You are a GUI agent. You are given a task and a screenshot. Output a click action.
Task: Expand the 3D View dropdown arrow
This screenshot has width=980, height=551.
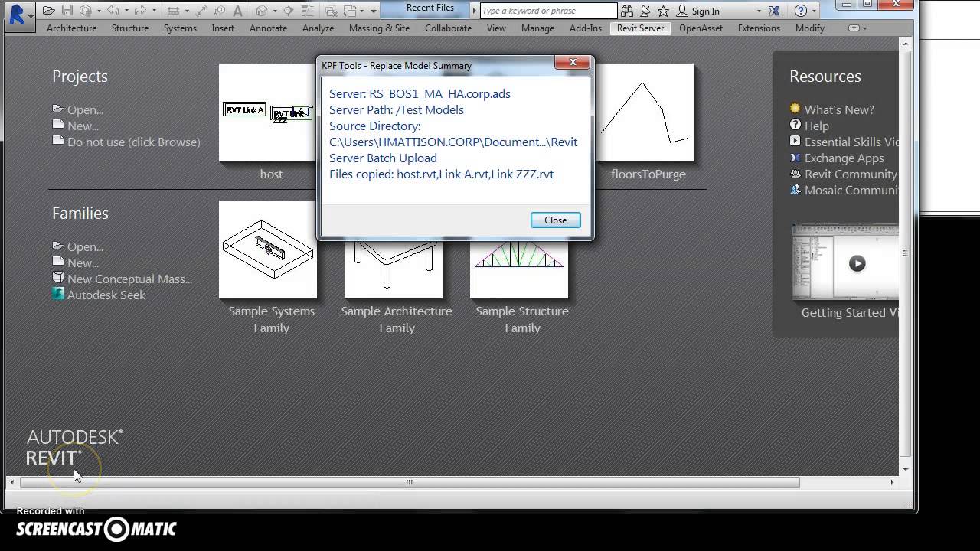(275, 11)
